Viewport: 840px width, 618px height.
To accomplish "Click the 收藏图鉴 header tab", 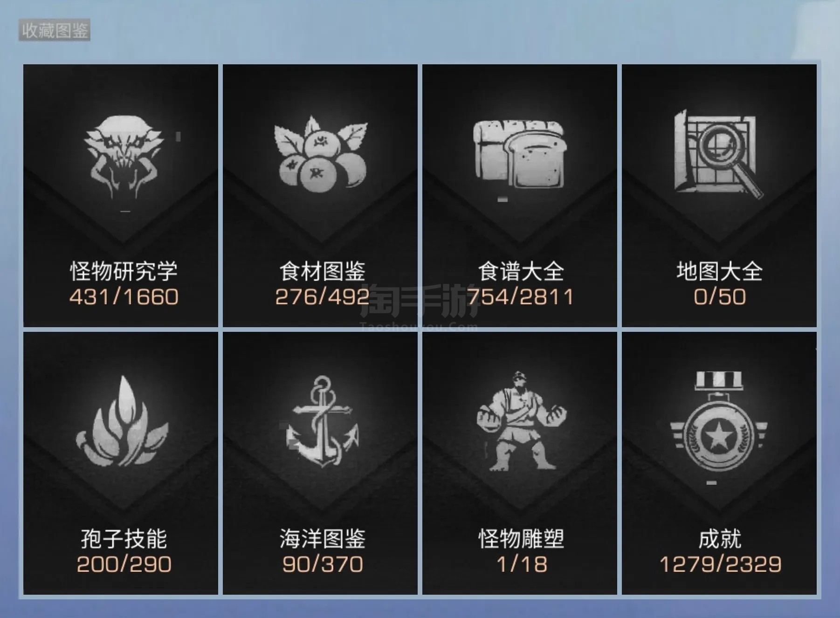I will click(55, 31).
